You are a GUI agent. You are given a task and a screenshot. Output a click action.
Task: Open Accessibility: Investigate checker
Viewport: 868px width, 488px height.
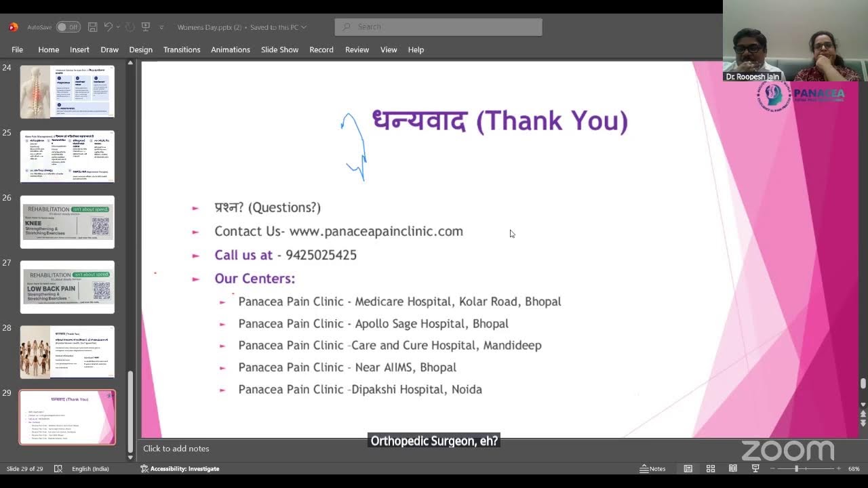point(180,469)
